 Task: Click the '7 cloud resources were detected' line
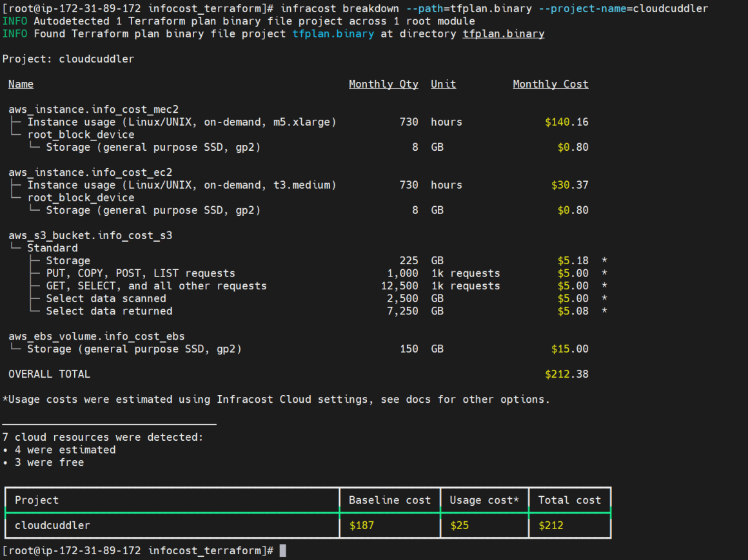click(x=103, y=437)
